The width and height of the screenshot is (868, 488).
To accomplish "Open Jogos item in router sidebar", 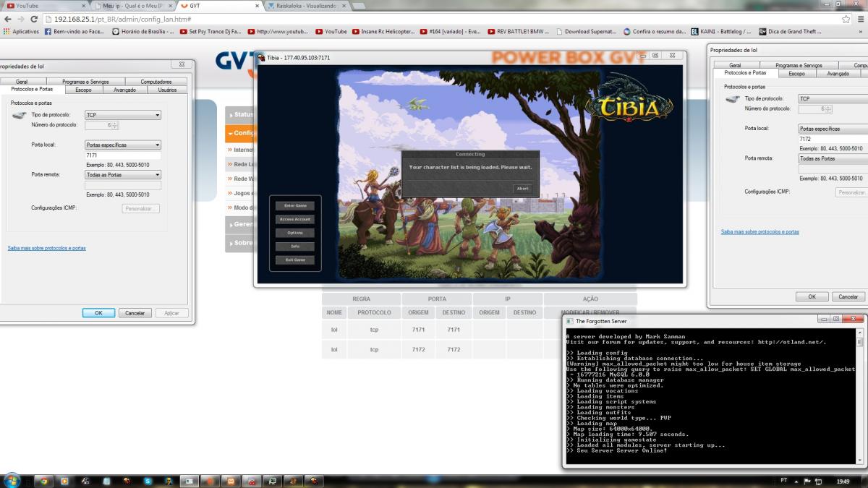I will pyautogui.click(x=240, y=193).
